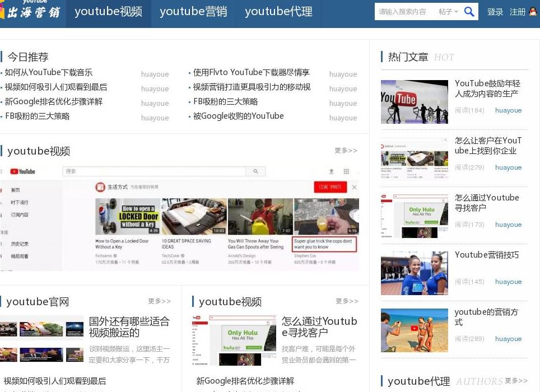
Task: Click author huayoue under Youtube营销技巧 article
Action: point(508,282)
